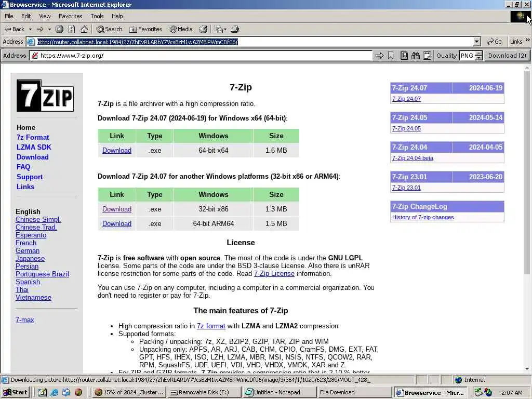
Task: Increase Quality with the up stepper arrow
Action: [x=478, y=54]
